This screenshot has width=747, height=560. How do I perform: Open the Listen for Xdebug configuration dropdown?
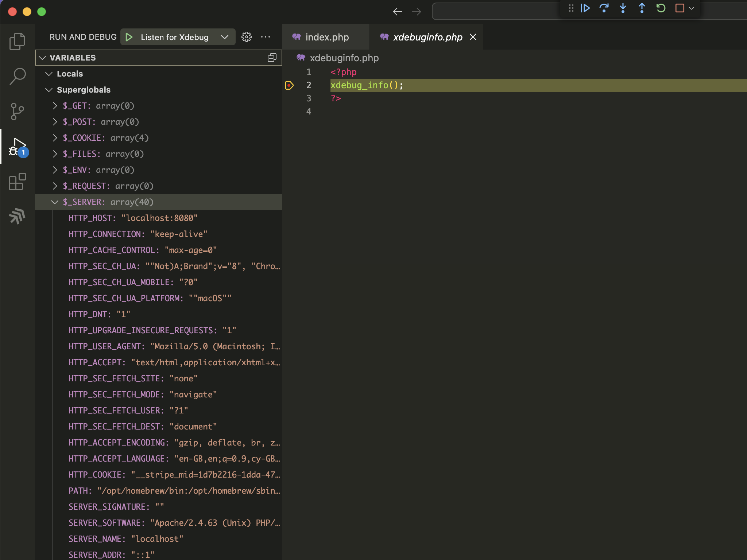pos(224,37)
